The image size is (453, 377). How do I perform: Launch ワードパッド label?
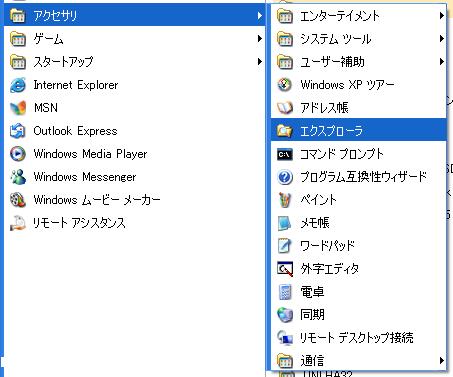[x=327, y=246]
